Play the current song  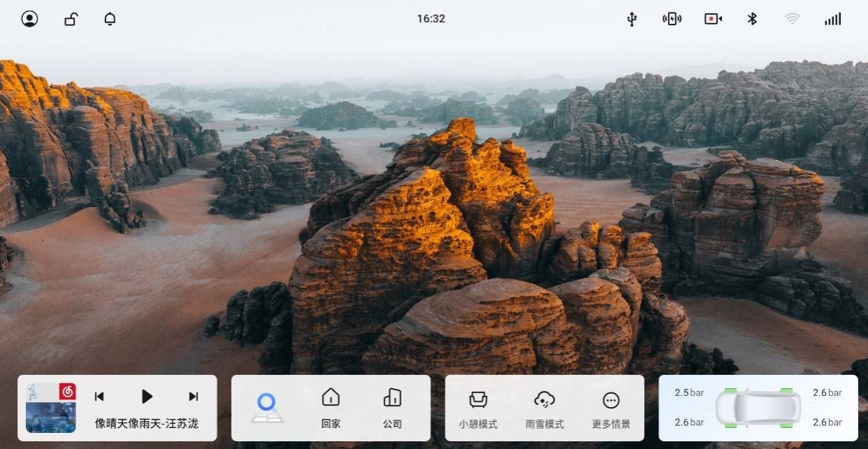click(x=147, y=397)
